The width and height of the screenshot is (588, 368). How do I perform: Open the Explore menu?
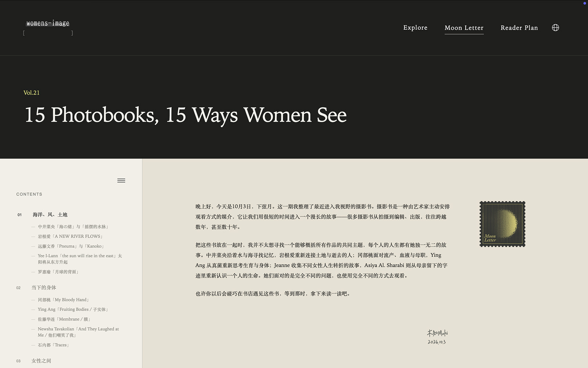[x=415, y=28]
